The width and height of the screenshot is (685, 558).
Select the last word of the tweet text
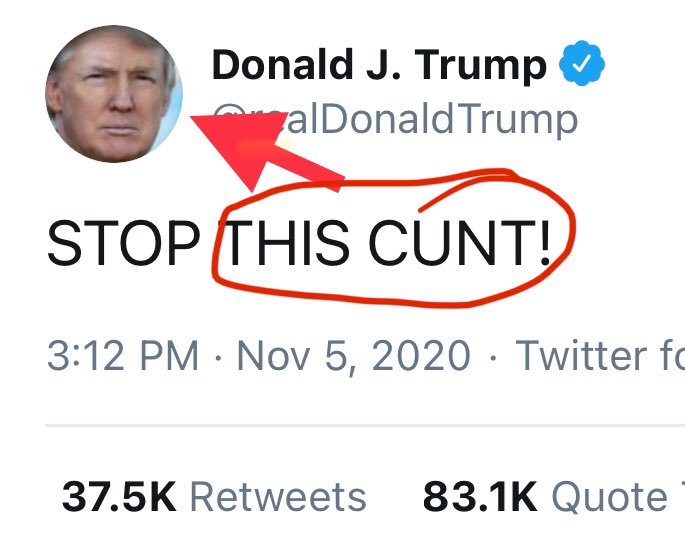(459, 243)
